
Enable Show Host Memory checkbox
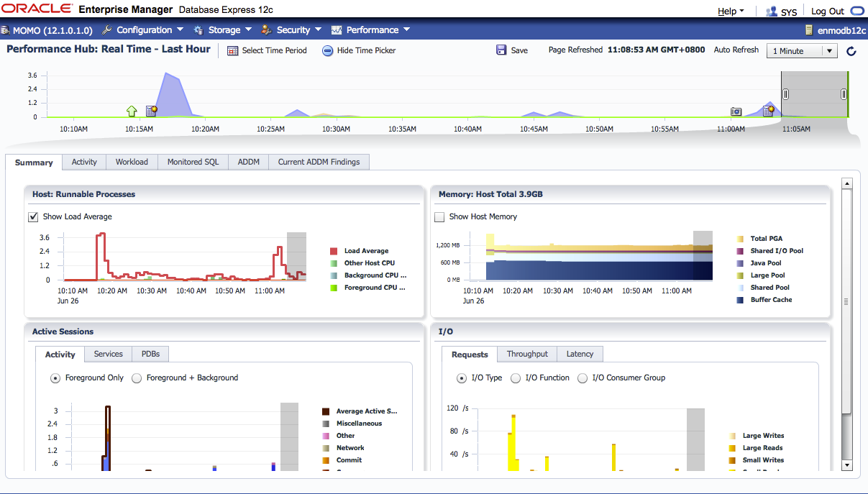coord(439,217)
